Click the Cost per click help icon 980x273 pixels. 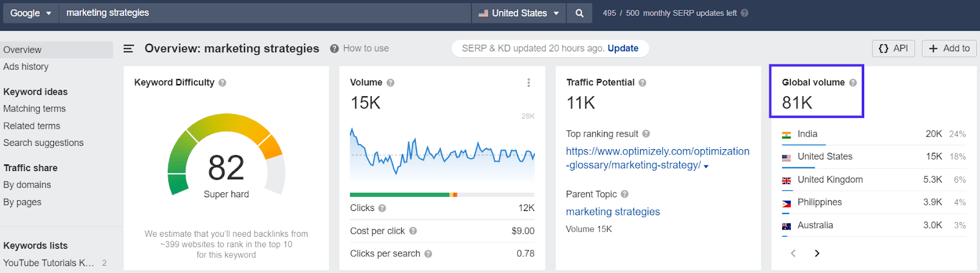[x=413, y=231]
